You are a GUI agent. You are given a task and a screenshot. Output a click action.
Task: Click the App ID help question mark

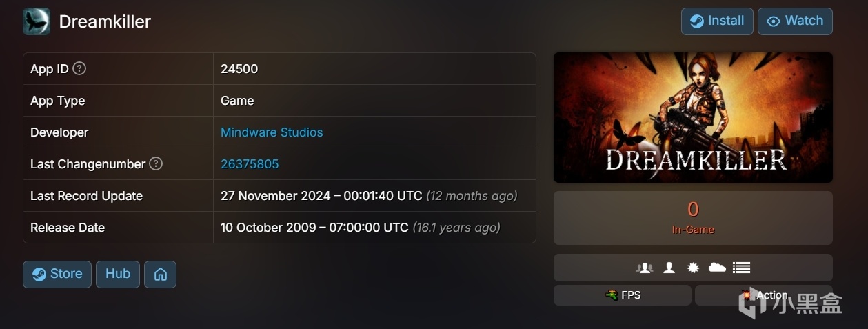[80, 68]
